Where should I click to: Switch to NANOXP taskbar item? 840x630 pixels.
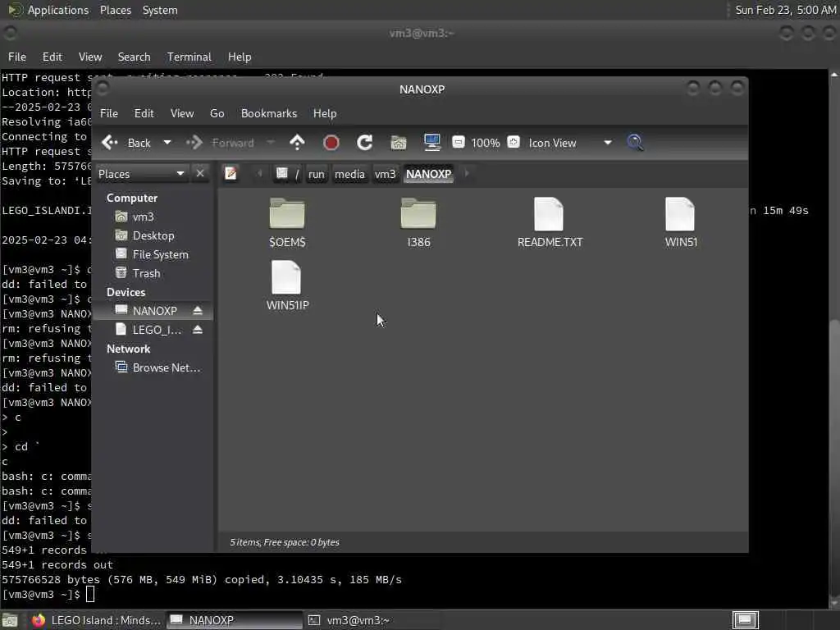pos(234,620)
